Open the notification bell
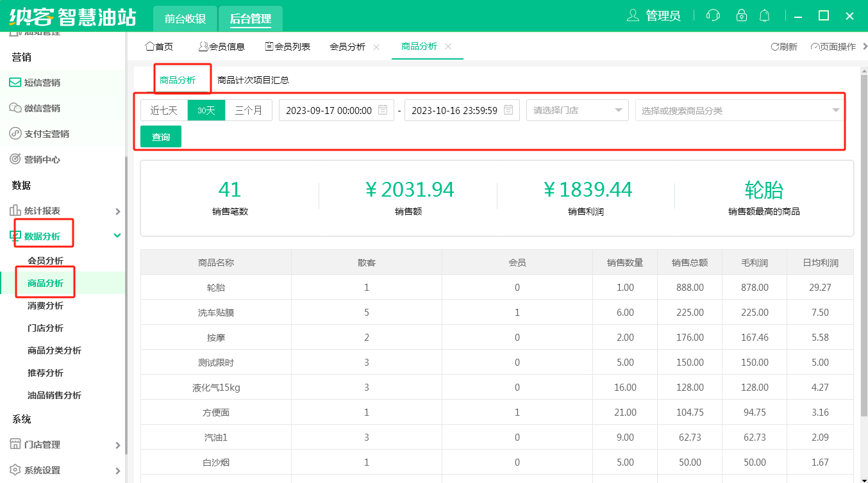 point(764,15)
